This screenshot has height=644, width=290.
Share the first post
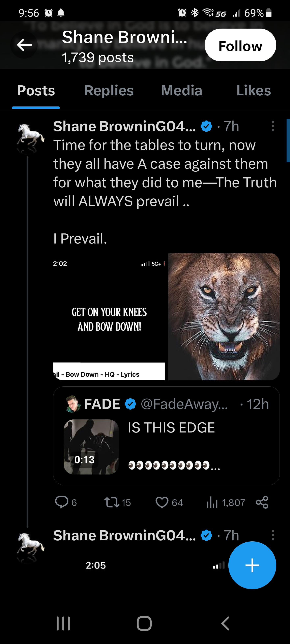[262, 502]
